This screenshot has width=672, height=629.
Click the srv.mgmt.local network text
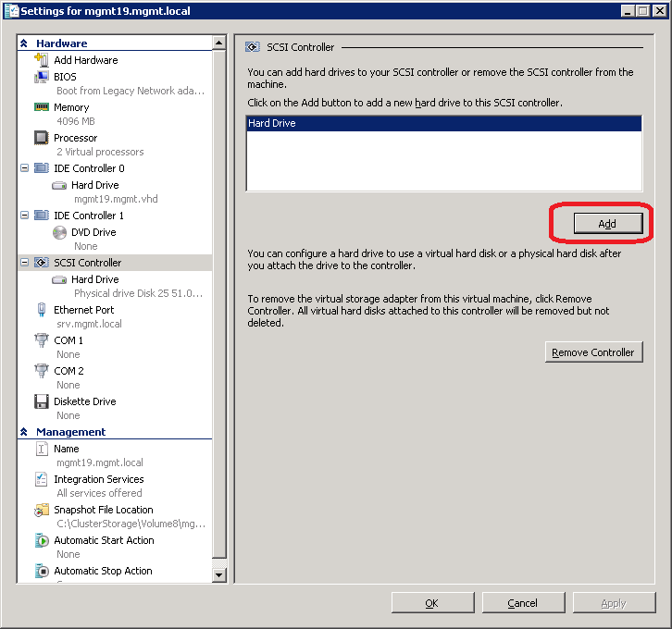tap(90, 324)
